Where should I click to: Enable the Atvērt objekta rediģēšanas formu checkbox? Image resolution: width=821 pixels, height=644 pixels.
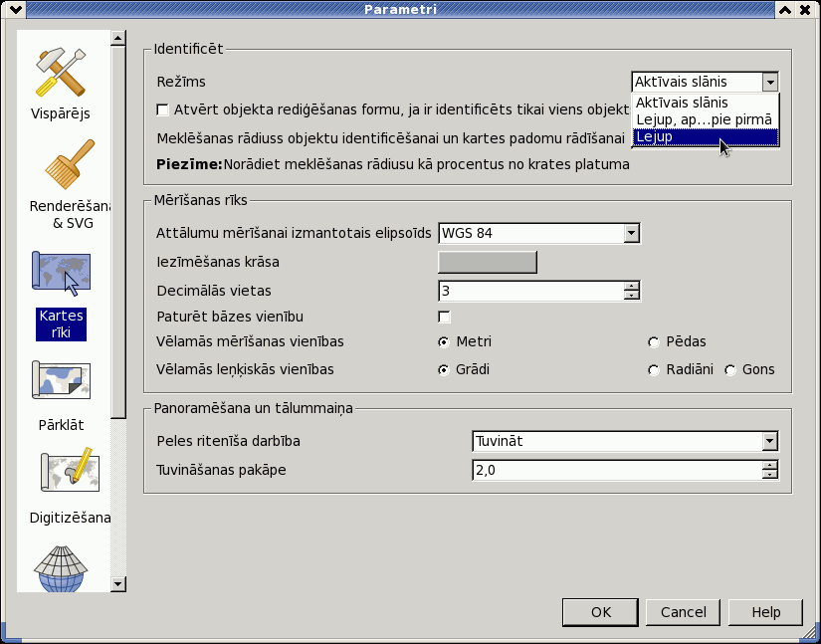coord(163,109)
